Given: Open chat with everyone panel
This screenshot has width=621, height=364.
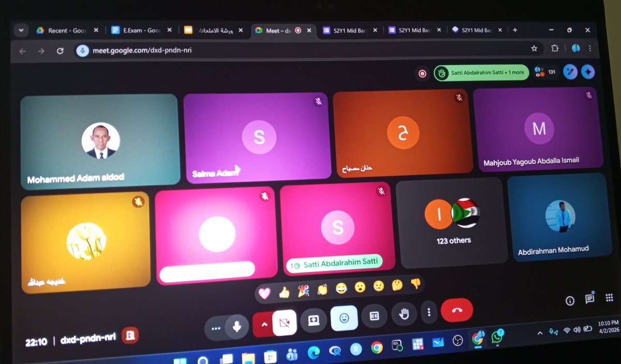Looking at the screenshot, I should (589, 299).
